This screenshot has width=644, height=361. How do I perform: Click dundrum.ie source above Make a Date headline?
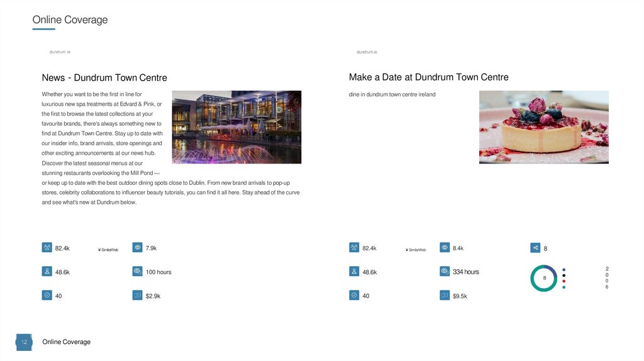[x=367, y=52]
